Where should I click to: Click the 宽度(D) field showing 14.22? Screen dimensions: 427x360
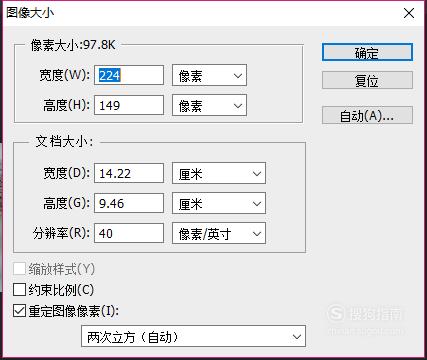coord(129,173)
